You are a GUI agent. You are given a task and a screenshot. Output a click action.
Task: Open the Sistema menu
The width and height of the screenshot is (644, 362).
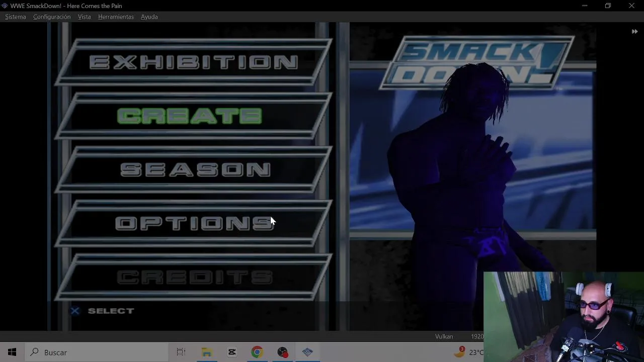pos(15,17)
